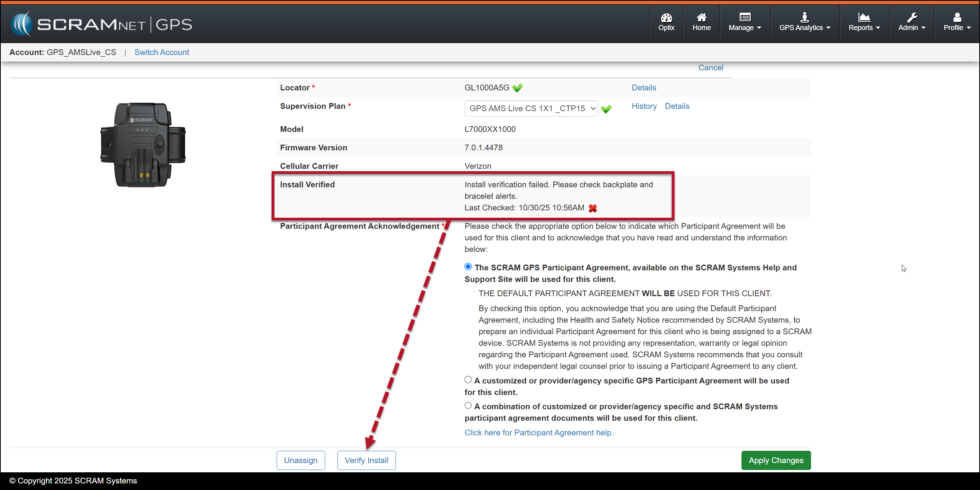Go to Home via house icon
980x490 pixels.
click(701, 18)
